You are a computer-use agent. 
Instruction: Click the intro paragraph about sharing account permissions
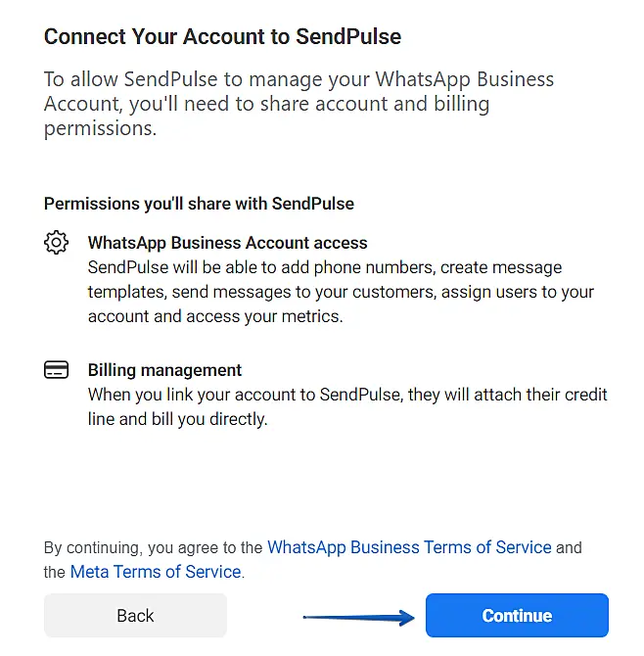pos(299,104)
